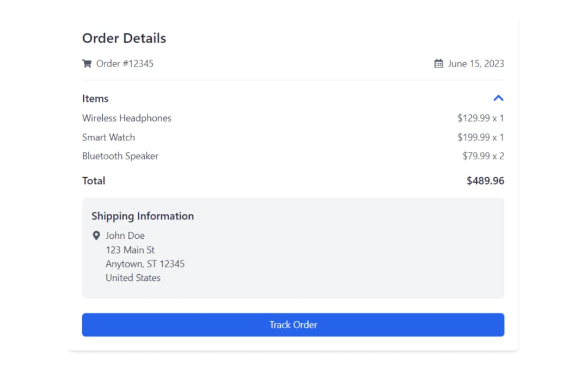Viewport: 588px width, 368px height.
Task: Click the location pin icon
Action: click(x=96, y=236)
